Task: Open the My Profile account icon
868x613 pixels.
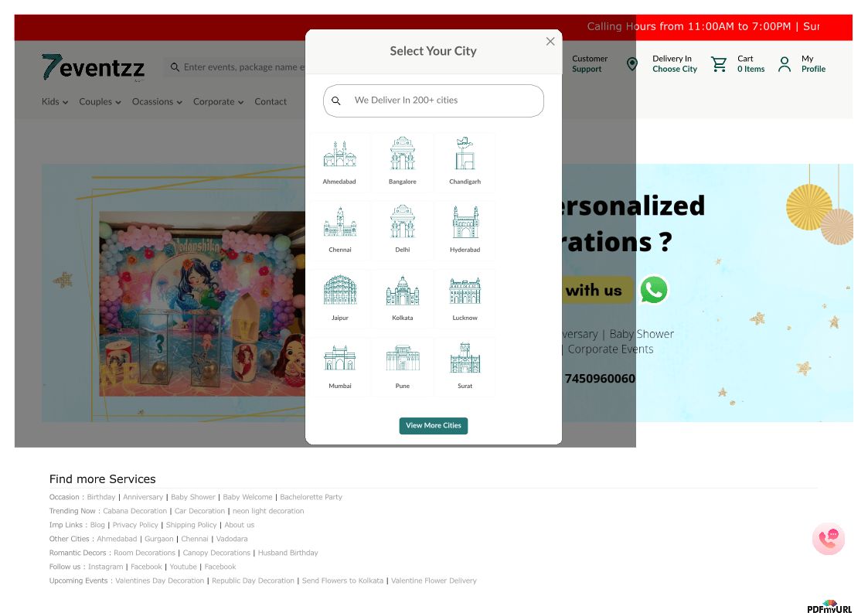Action: [x=785, y=64]
